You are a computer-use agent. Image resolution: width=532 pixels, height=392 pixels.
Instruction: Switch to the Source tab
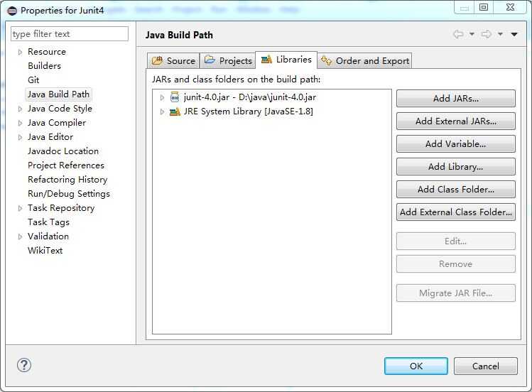point(173,60)
